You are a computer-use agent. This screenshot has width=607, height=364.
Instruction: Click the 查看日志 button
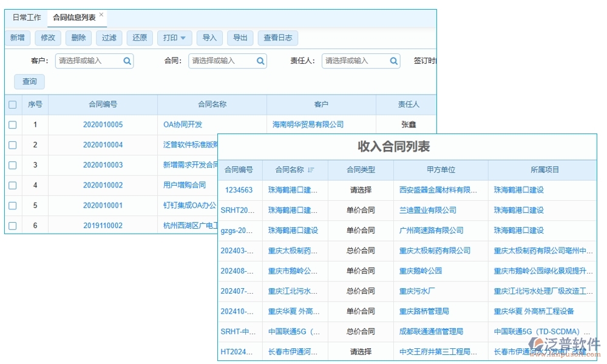point(278,38)
